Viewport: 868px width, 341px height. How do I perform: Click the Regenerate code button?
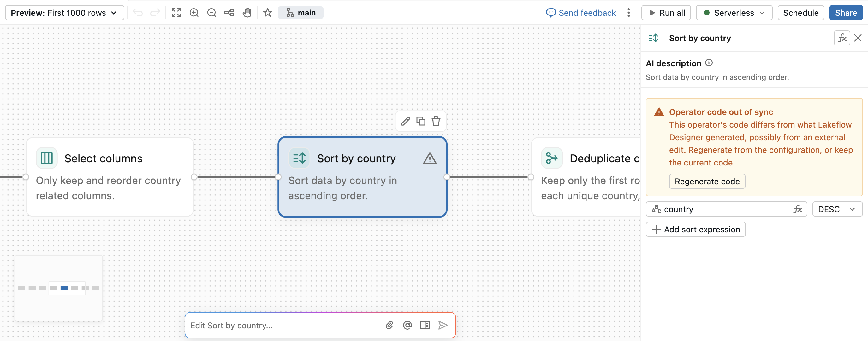click(707, 182)
